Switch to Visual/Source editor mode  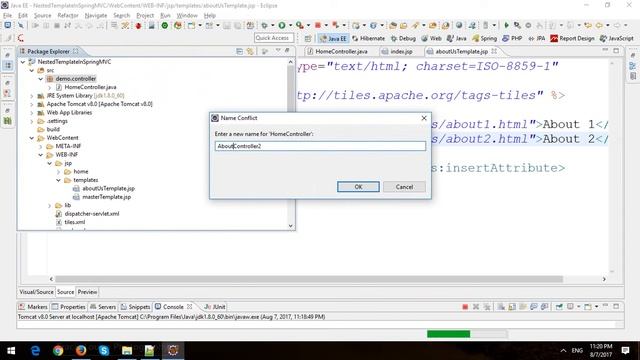tap(36, 292)
